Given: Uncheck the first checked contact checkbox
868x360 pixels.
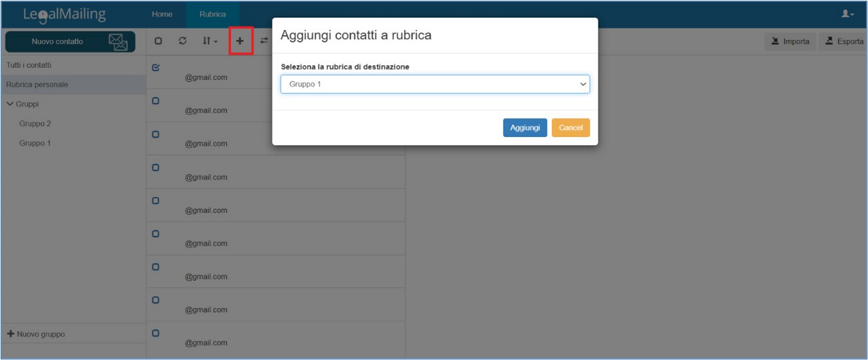Looking at the screenshot, I should [x=155, y=68].
